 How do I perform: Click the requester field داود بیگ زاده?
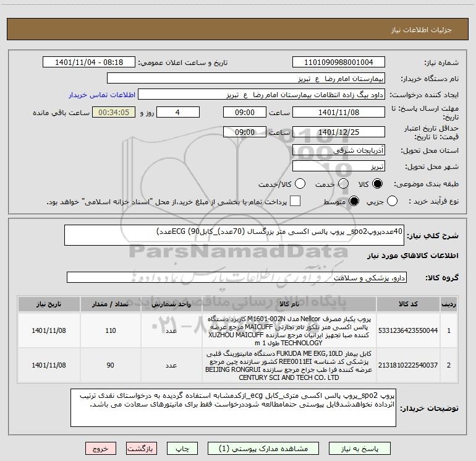261,95
